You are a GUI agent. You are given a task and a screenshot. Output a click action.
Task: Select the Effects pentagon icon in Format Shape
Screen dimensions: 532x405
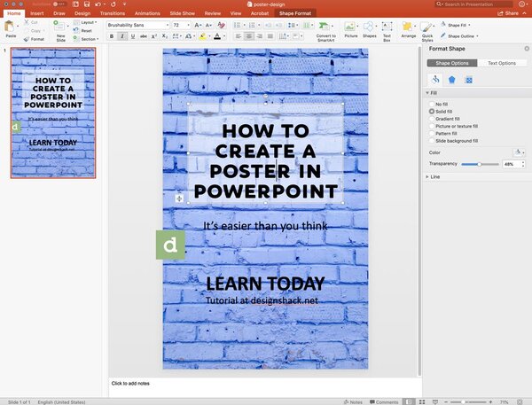451,79
